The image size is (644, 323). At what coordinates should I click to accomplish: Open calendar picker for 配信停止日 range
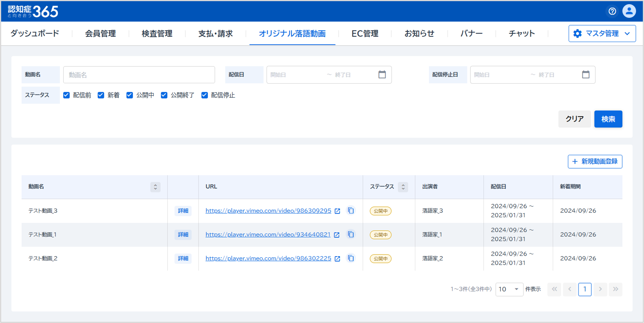click(585, 75)
